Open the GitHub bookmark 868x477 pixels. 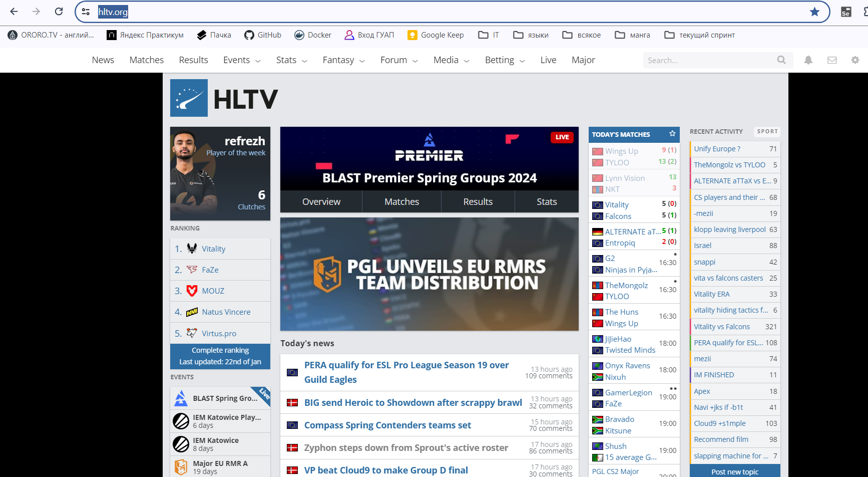pos(262,35)
